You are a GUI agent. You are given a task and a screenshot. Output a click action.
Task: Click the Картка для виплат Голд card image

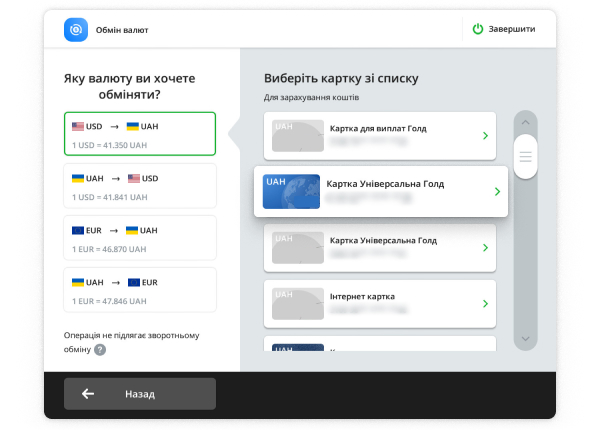point(298,136)
